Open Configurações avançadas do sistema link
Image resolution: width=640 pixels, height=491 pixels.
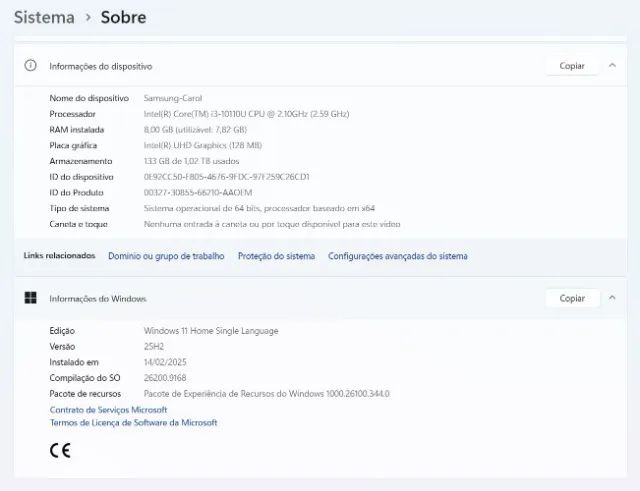398,256
